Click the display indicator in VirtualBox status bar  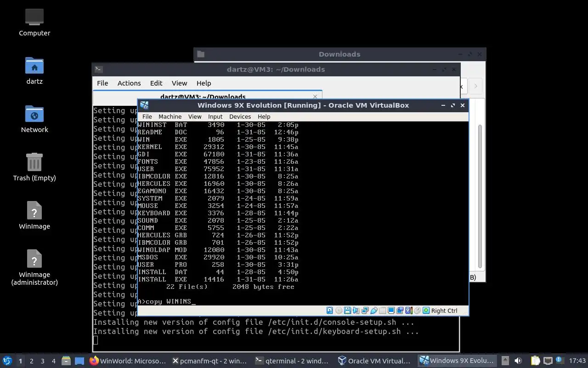[x=391, y=310]
